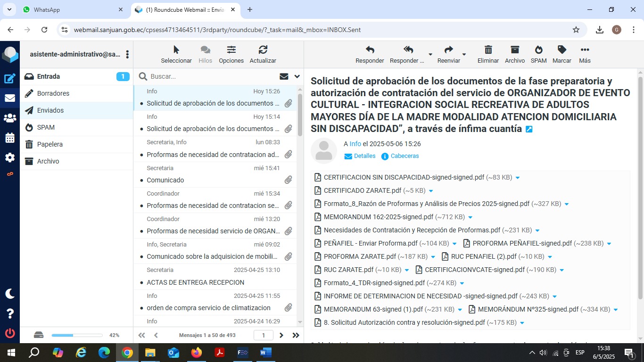Toggle dark mode with the moon icon
The image size is (644, 362).
tap(10, 294)
